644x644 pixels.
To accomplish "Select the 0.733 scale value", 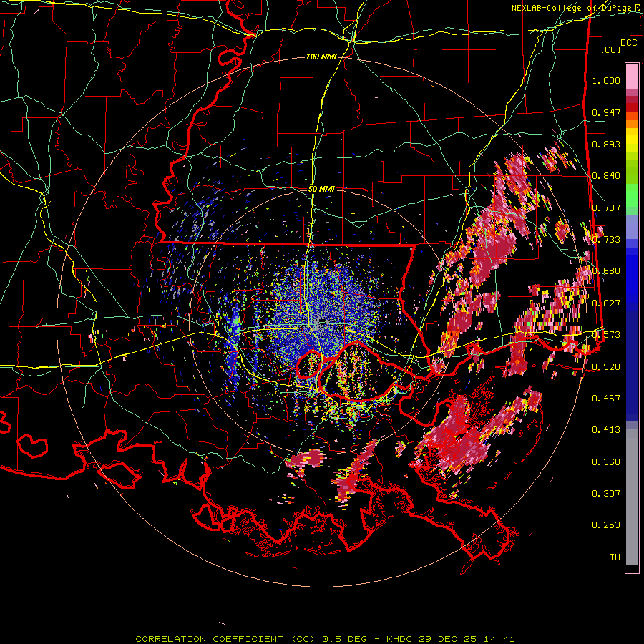I will pyautogui.click(x=606, y=240).
